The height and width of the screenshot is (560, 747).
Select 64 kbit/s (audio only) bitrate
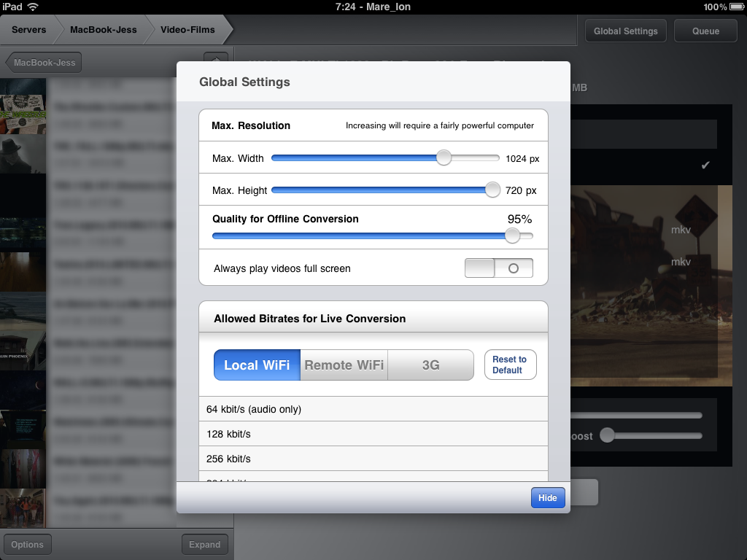(373, 409)
